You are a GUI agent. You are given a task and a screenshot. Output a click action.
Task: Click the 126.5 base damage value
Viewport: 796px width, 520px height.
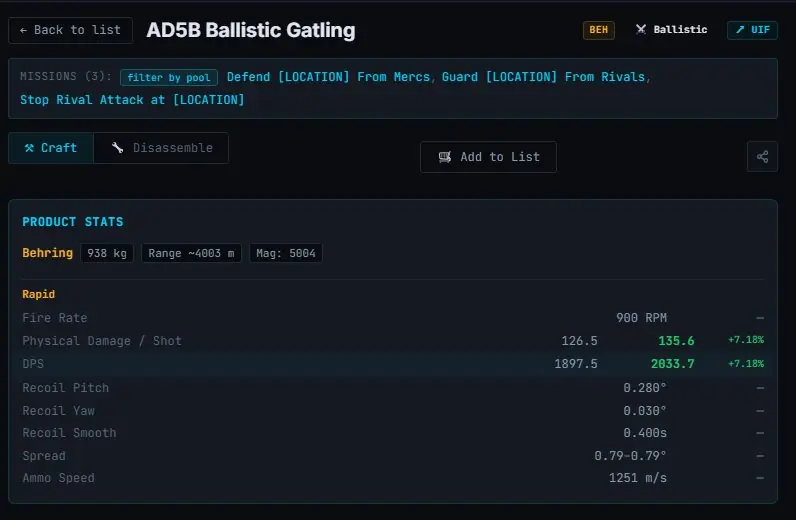[x=579, y=341]
